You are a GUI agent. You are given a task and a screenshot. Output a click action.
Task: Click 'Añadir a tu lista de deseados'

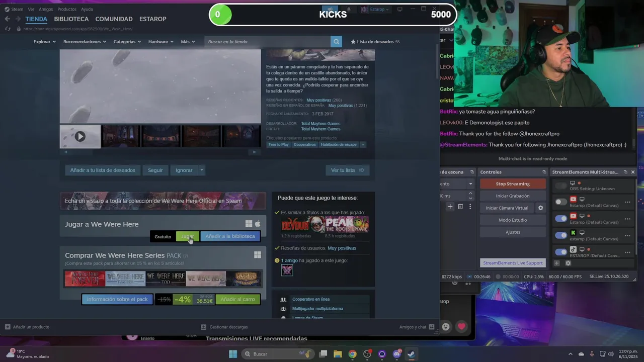pyautogui.click(x=103, y=170)
